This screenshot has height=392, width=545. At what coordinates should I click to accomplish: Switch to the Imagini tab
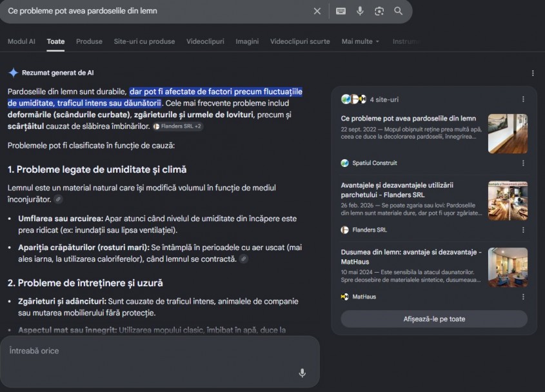click(x=247, y=41)
